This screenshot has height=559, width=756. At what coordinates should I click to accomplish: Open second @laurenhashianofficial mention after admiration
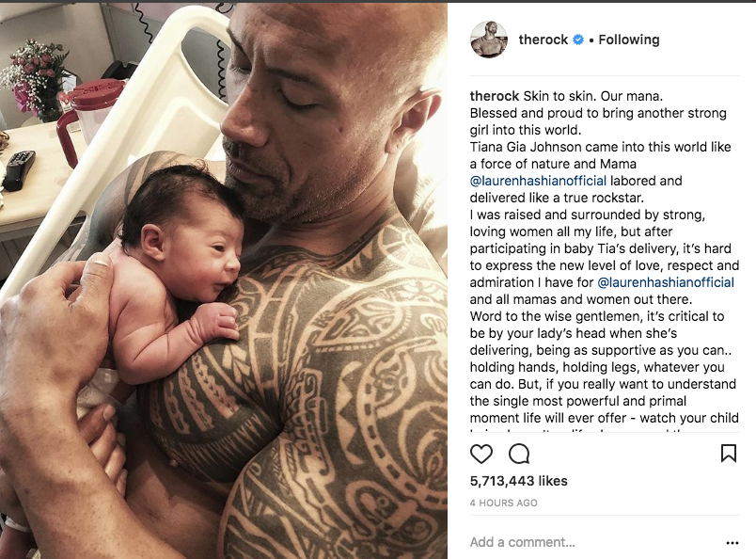point(666,282)
